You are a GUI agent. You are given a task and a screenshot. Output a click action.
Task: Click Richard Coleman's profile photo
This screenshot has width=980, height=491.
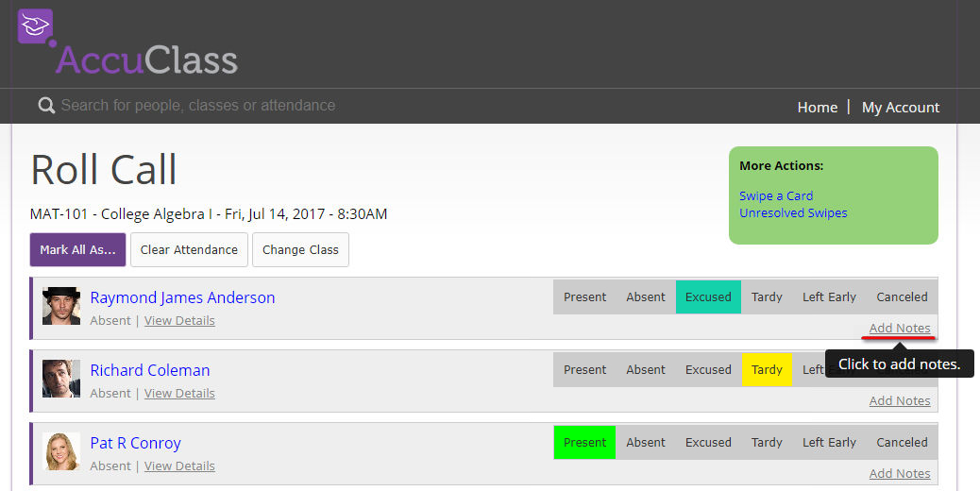(61, 379)
